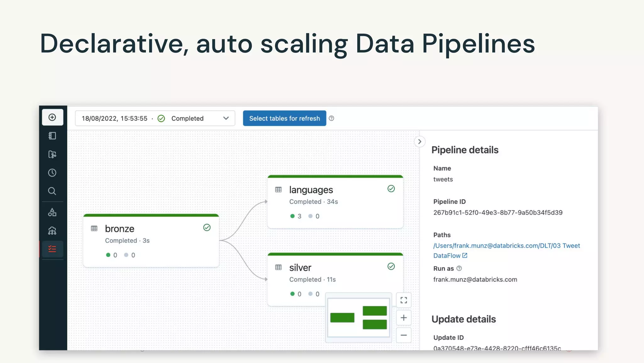Image resolution: width=644 pixels, height=363 pixels.
Task: Click the Run as help icon
Action: [x=459, y=269]
